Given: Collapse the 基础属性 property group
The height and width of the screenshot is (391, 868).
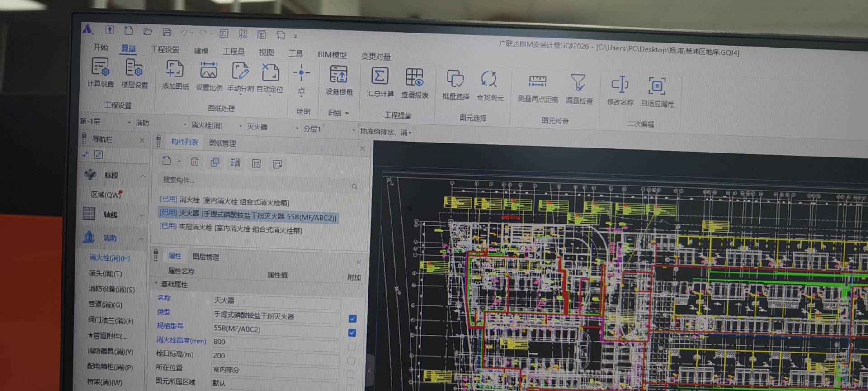Looking at the screenshot, I should coord(156,283).
